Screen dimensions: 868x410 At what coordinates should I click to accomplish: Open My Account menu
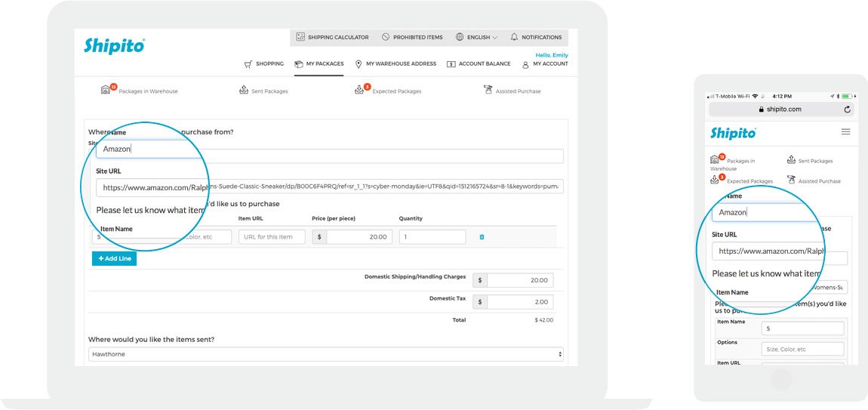point(545,64)
